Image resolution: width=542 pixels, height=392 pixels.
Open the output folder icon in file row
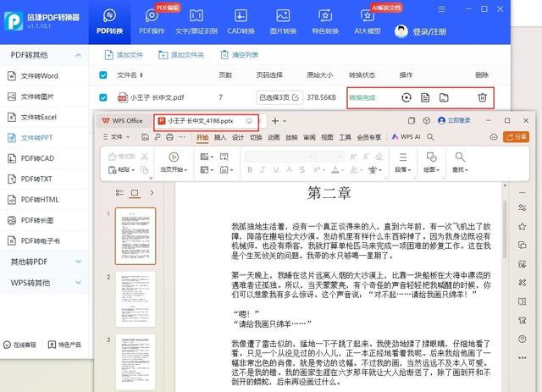[444, 98]
